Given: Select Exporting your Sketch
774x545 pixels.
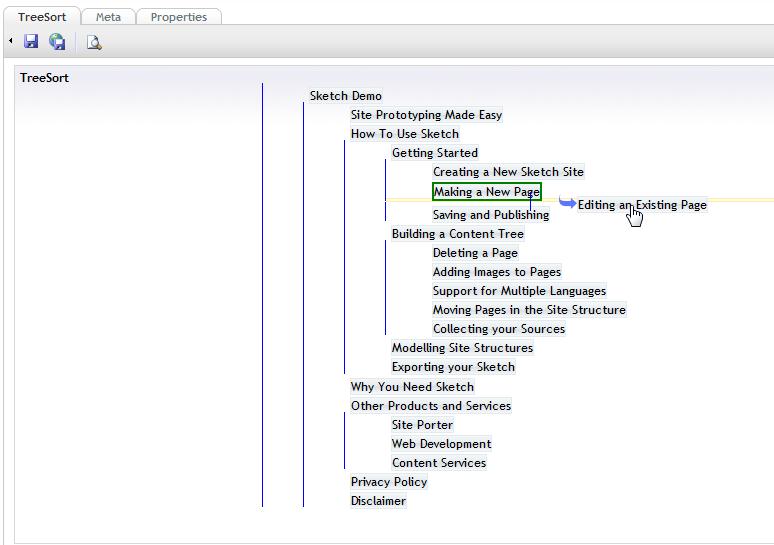Looking at the screenshot, I should click(453, 367).
